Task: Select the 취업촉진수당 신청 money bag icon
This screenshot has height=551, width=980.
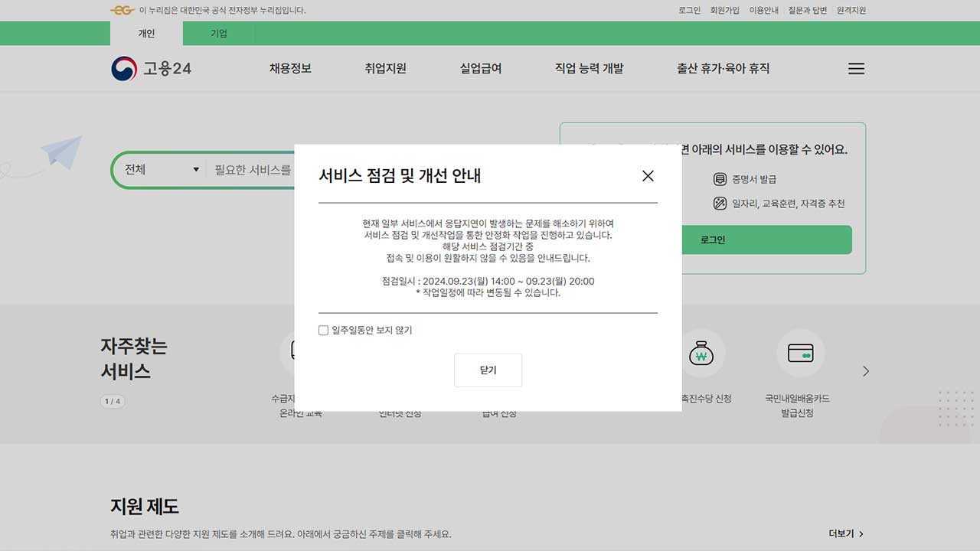Action: click(x=702, y=353)
